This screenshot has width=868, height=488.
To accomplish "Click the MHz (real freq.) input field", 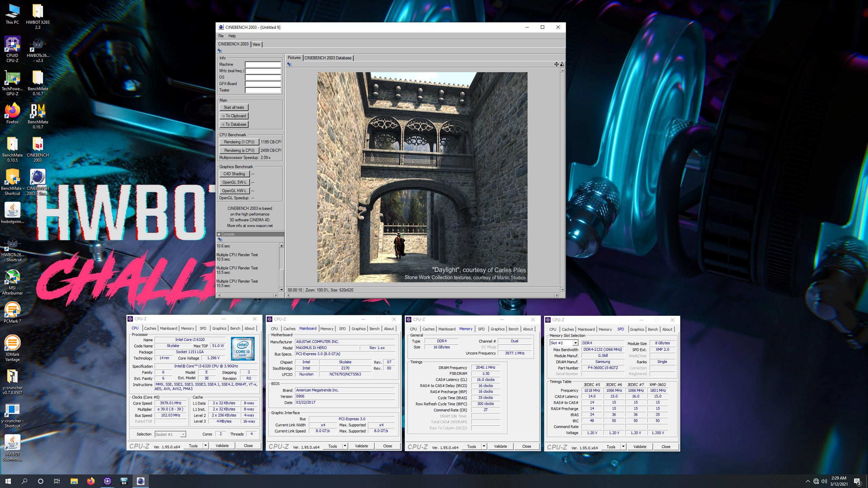I will [x=263, y=71].
